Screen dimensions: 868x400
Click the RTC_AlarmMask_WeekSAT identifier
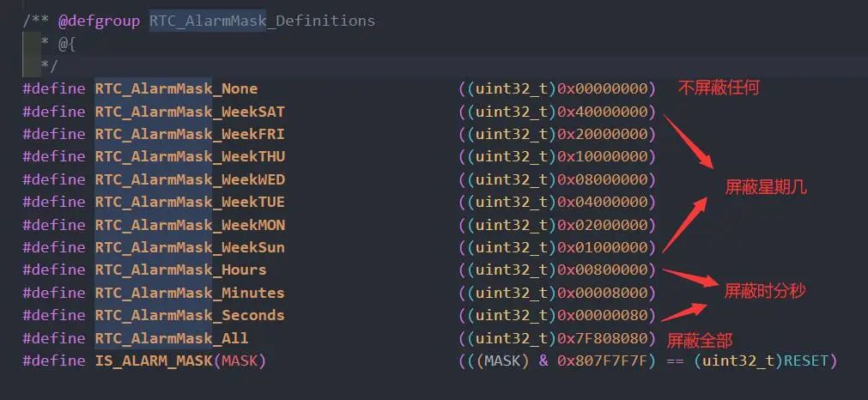[190, 112]
